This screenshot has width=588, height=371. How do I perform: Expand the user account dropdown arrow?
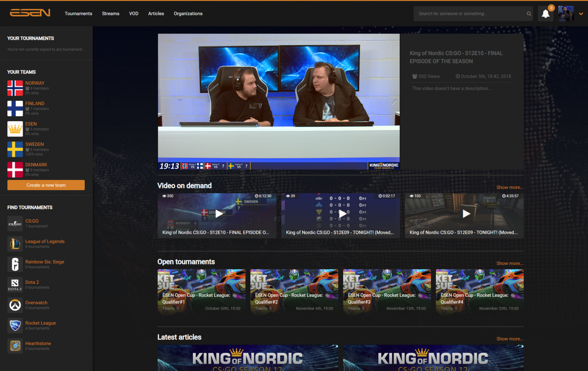[581, 14]
